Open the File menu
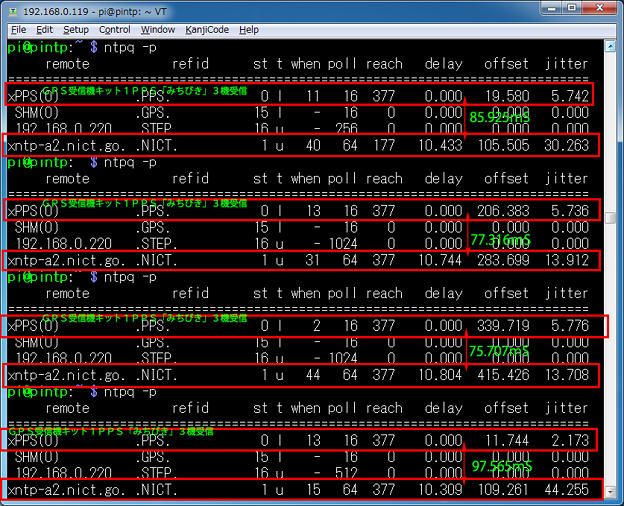624x506 pixels. click(18, 30)
